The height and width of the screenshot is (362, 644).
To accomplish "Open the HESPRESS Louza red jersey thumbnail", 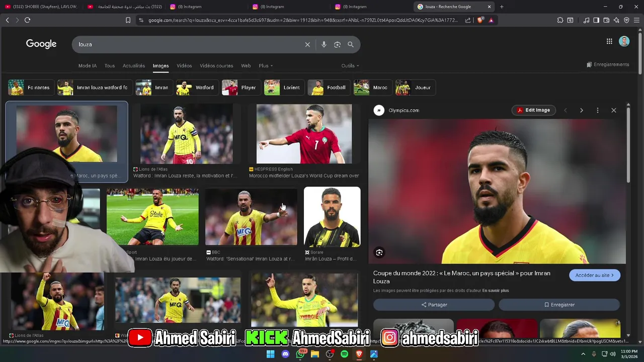I will coord(304,134).
